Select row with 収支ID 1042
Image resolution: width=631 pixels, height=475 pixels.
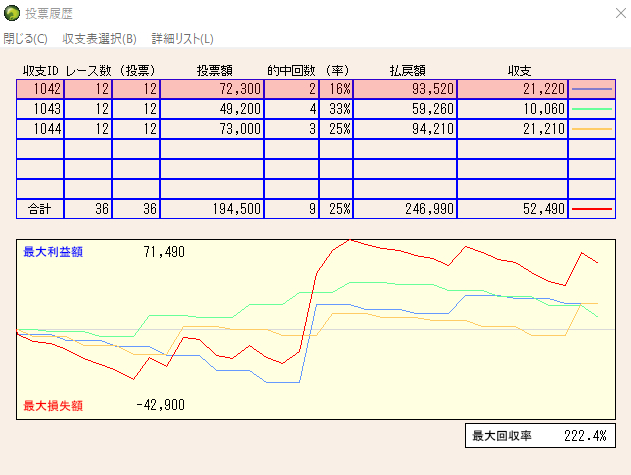coord(316,89)
